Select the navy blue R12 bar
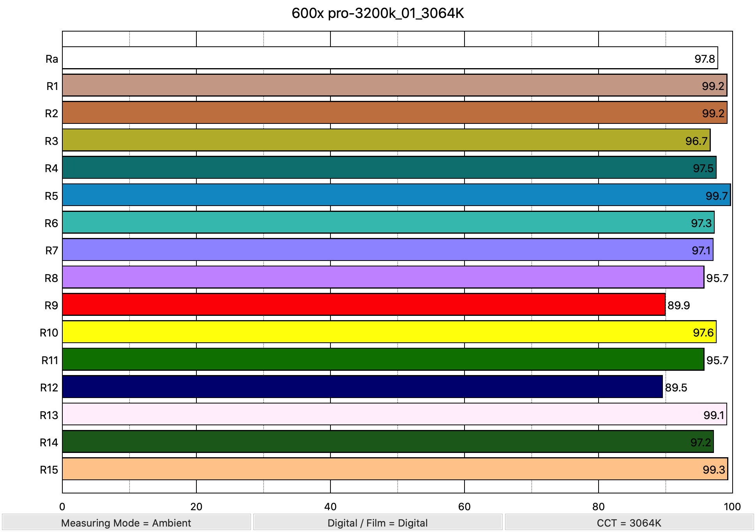Image resolution: width=756 pixels, height=532 pixels. coord(351,388)
